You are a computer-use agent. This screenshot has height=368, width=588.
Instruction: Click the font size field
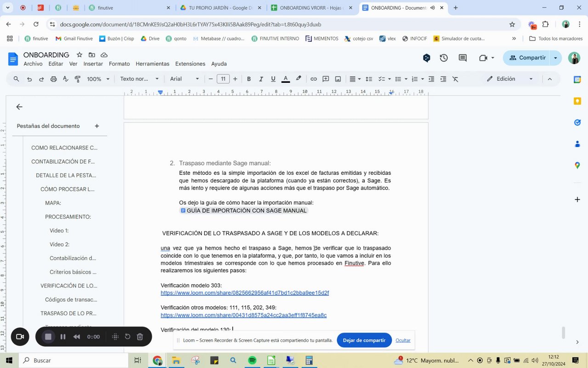pos(223,79)
